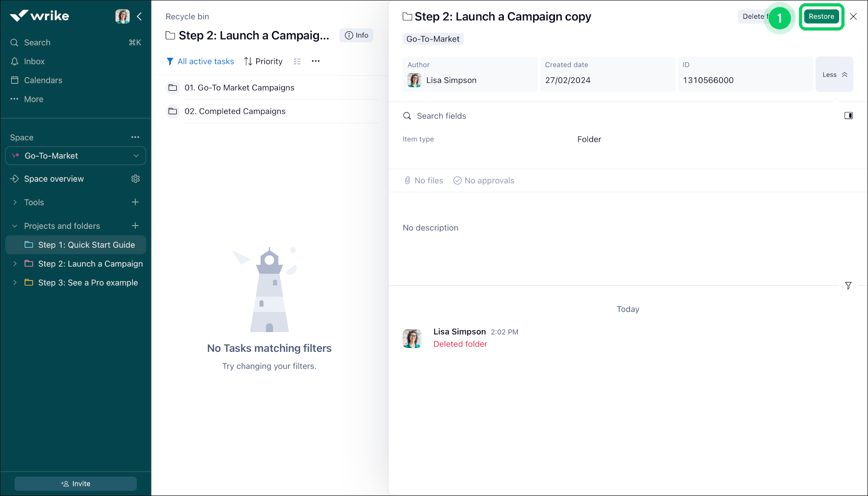
Task: Open list view three-dot more options
Action: (x=316, y=61)
